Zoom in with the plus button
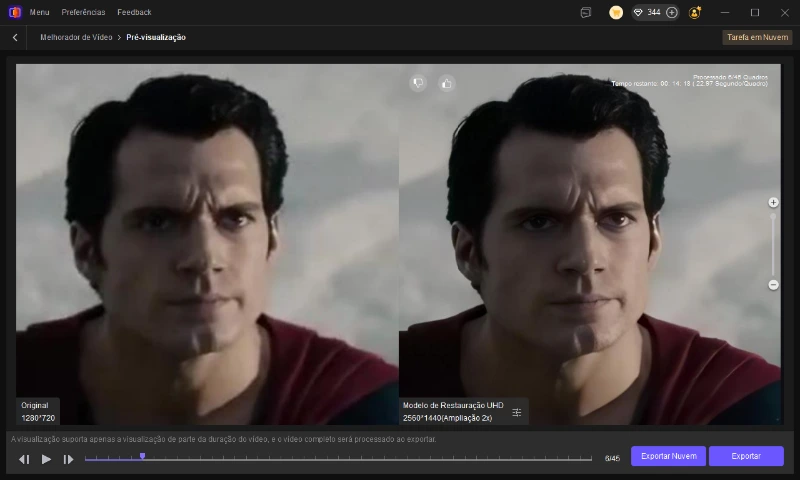Screen dimensions: 800x480 [773, 203]
